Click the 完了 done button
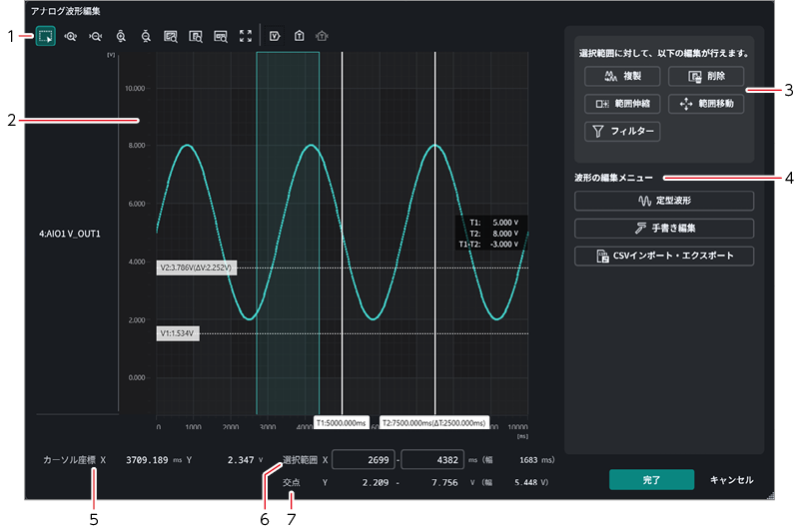This screenshot has width=801, height=532. [x=651, y=480]
